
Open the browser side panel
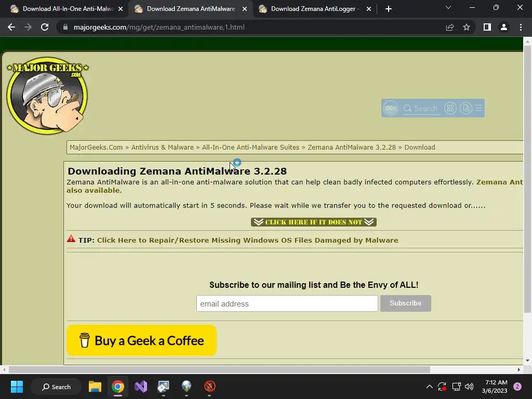pyautogui.click(x=487, y=27)
